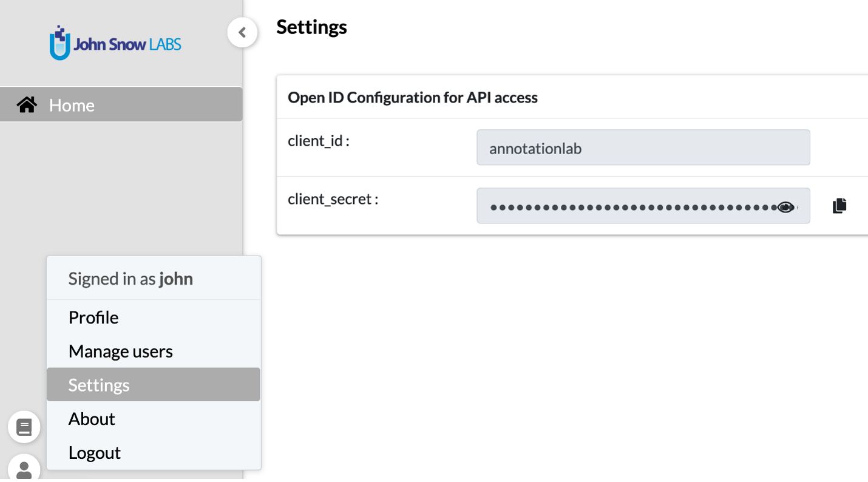Collapse the sidebar with the chevron button
This screenshot has height=482, width=868.
pos(242,32)
